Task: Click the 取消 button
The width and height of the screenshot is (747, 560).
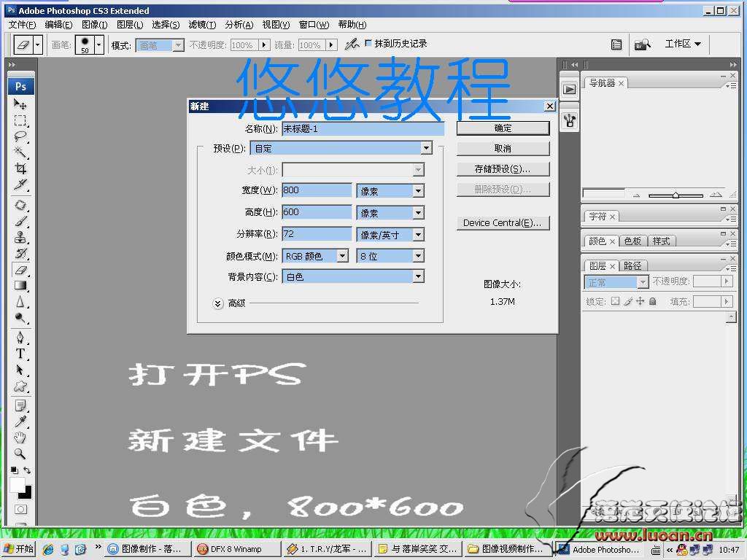Action: point(503,149)
